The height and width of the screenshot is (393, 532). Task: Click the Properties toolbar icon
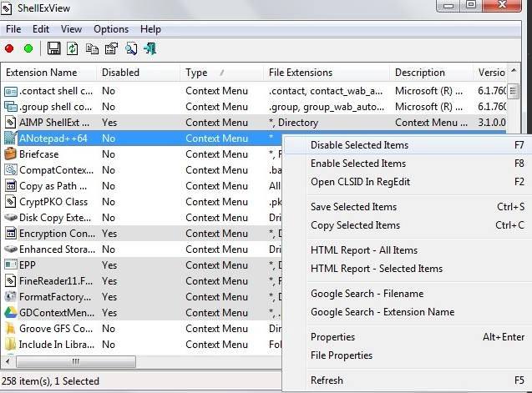(x=112, y=49)
